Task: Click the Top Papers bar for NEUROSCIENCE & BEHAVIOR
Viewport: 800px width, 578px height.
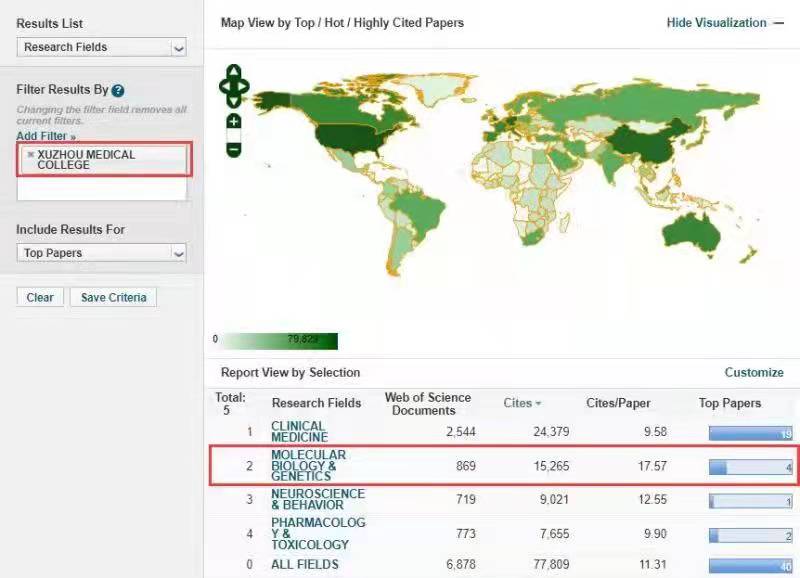Action: [x=750, y=501]
